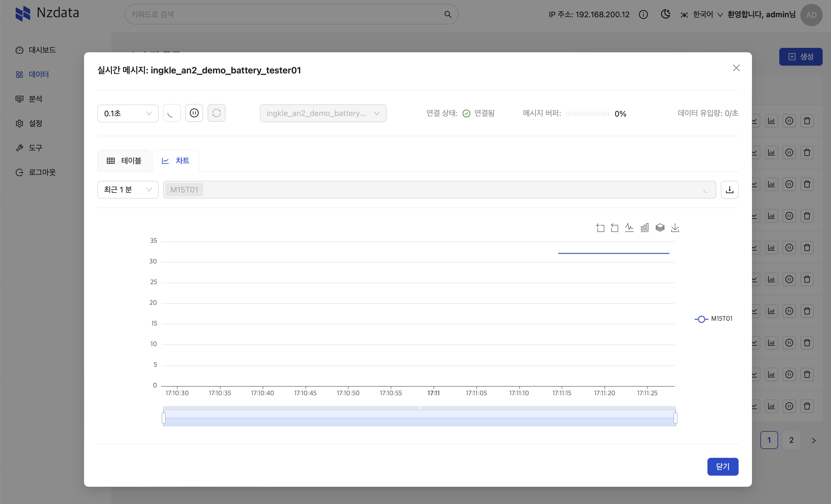
Task: Go to page 2 of the list
Action: point(791,440)
